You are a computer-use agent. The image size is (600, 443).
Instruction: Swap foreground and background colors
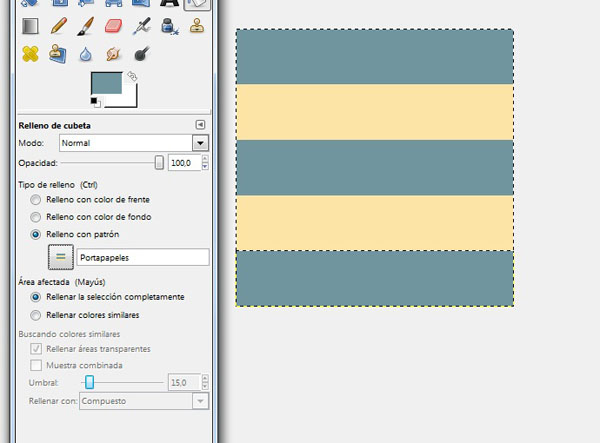[132, 76]
